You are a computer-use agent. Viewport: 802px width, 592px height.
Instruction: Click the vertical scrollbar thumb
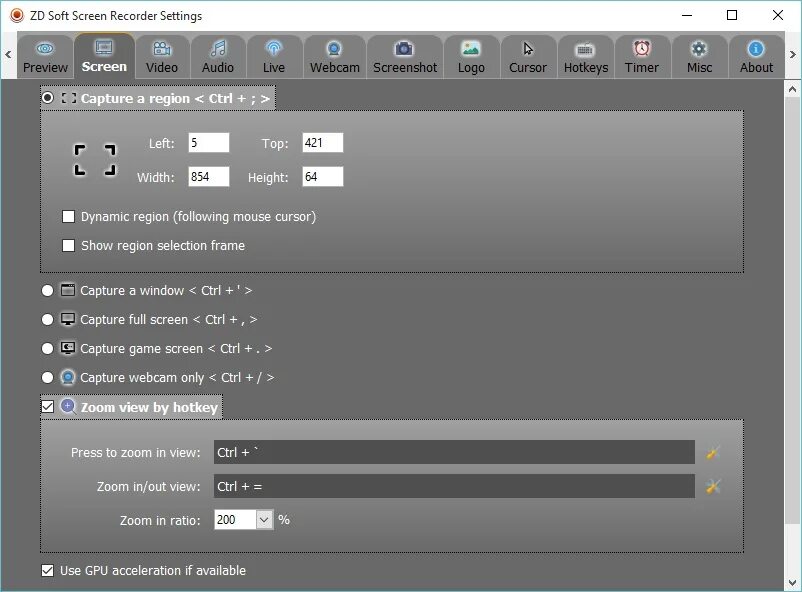[x=792, y=311]
